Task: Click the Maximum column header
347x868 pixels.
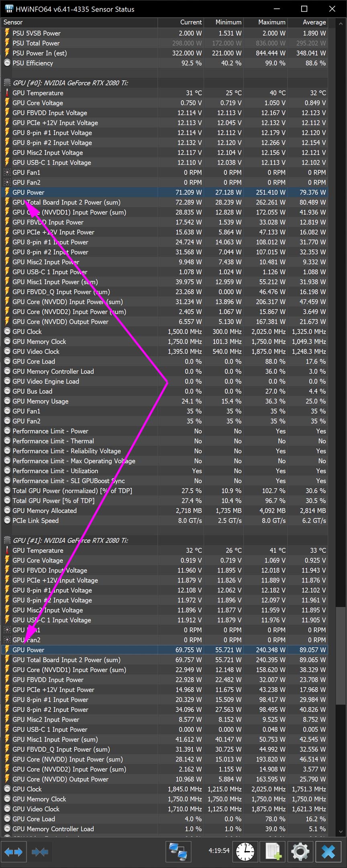Action: (x=265, y=22)
